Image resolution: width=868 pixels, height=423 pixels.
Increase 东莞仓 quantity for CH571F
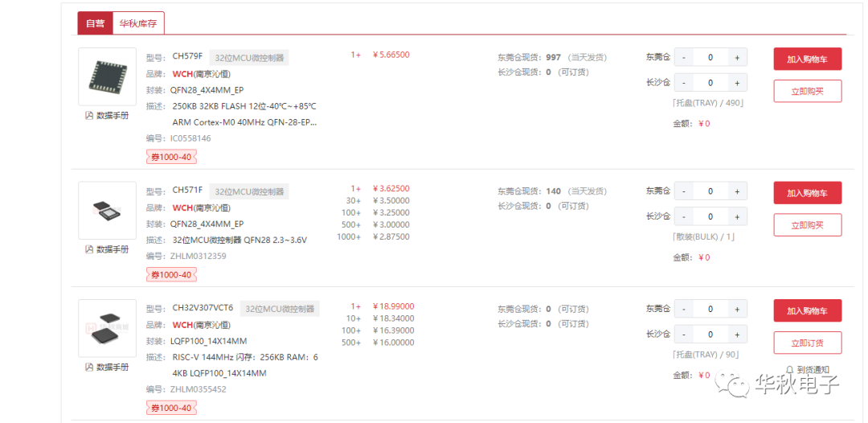737,191
